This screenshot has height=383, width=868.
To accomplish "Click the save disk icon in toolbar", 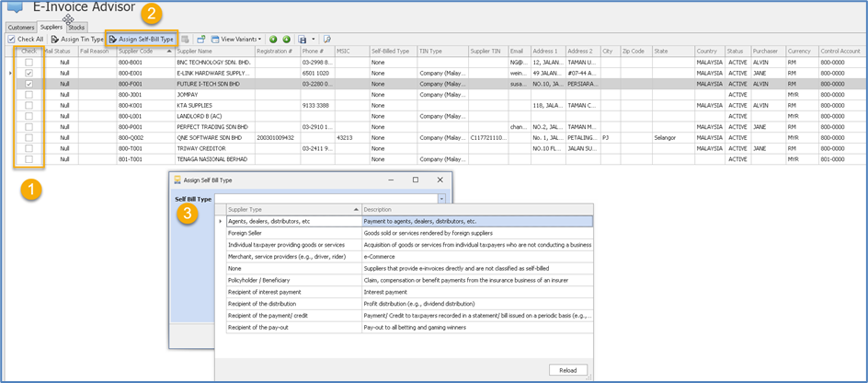I will click(x=302, y=40).
